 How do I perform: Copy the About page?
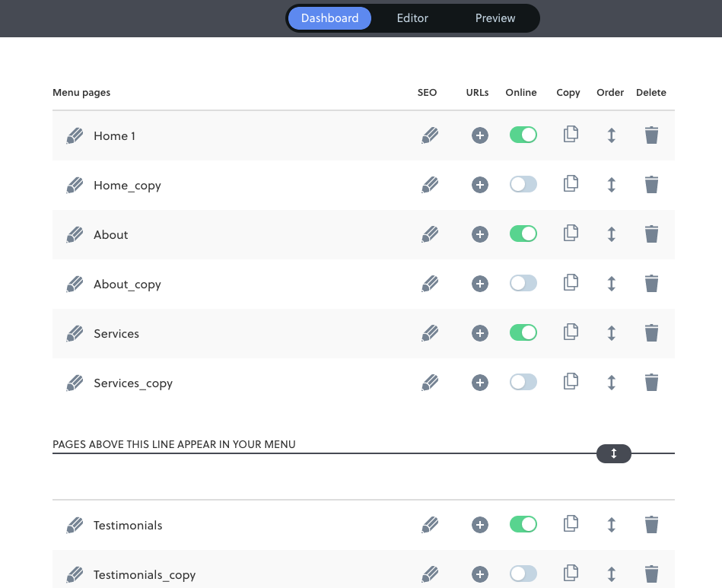coord(571,233)
